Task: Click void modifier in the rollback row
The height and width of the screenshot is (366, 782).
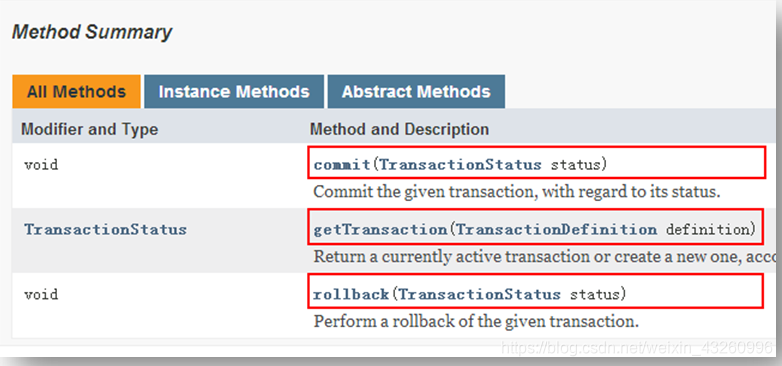Action: [x=41, y=294]
